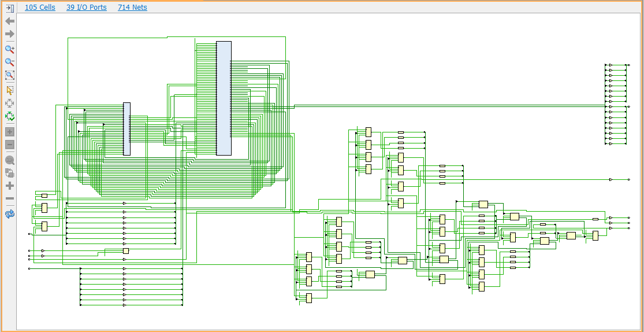The height and width of the screenshot is (332, 644).
Task: Open the 39 I/O Ports link
Action: 87,8
